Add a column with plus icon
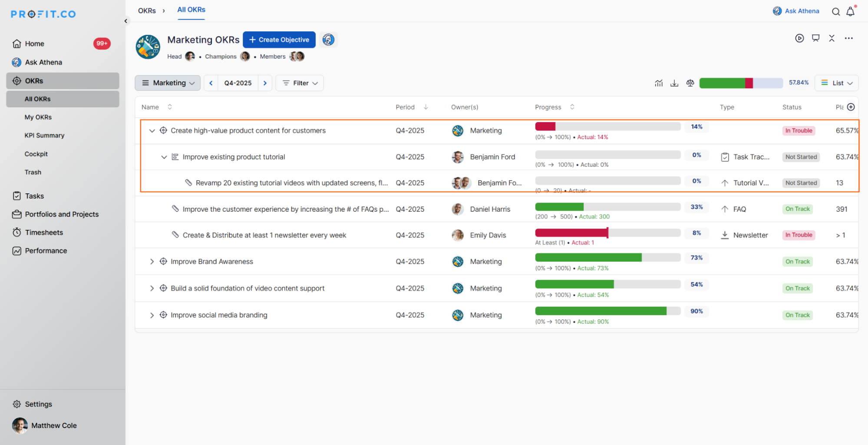Image resolution: width=868 pixels, height=445 pixels. 851,107
